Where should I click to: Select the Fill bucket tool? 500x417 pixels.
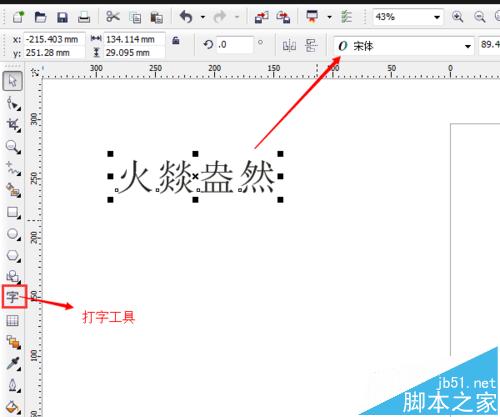13,407
